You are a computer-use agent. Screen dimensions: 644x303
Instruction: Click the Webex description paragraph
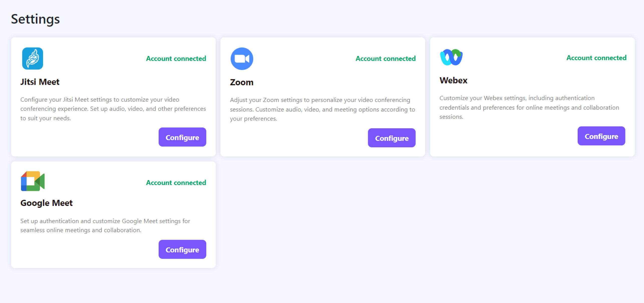pyautogui.click(x=529, y=107)
